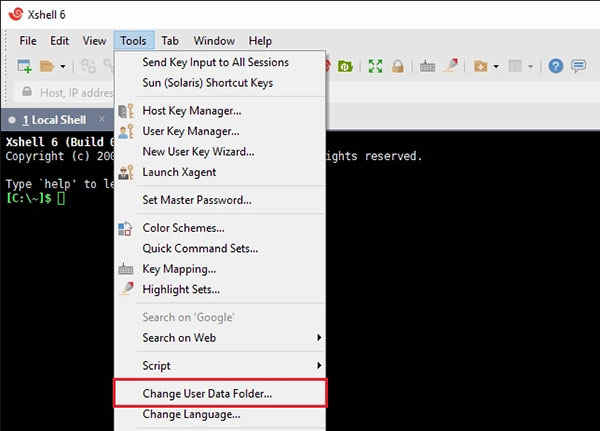Open Highlight Sets dialog
The width and height of the screenshot is (600, 431).
(x=220, y=289)
